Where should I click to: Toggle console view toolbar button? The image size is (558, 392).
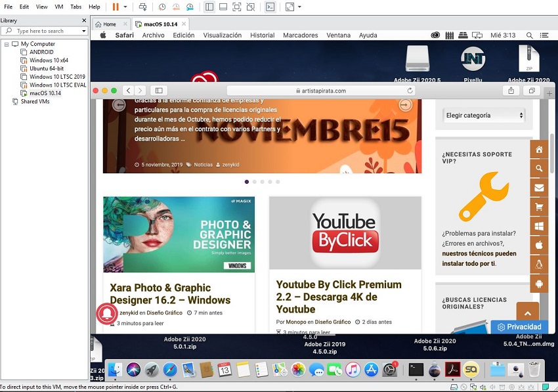tap(270, 7)
